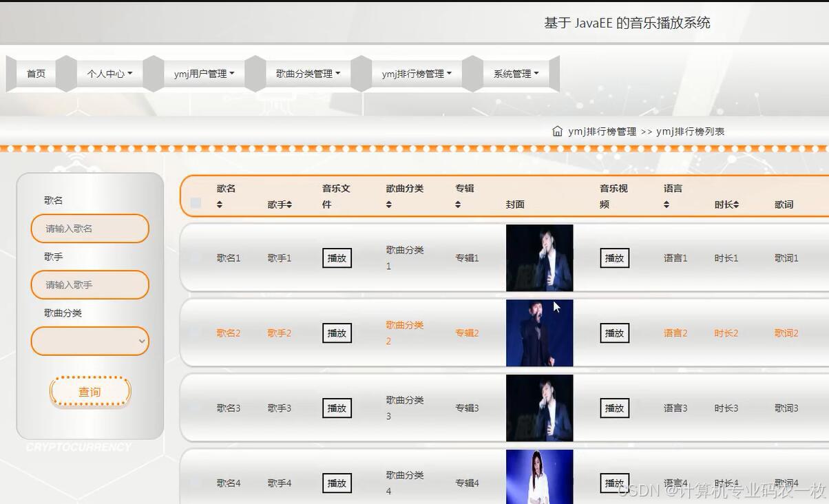Tick the checkbox for row 歌名1
This screenshot has height=504, width=829.
[x=196, y=258]
